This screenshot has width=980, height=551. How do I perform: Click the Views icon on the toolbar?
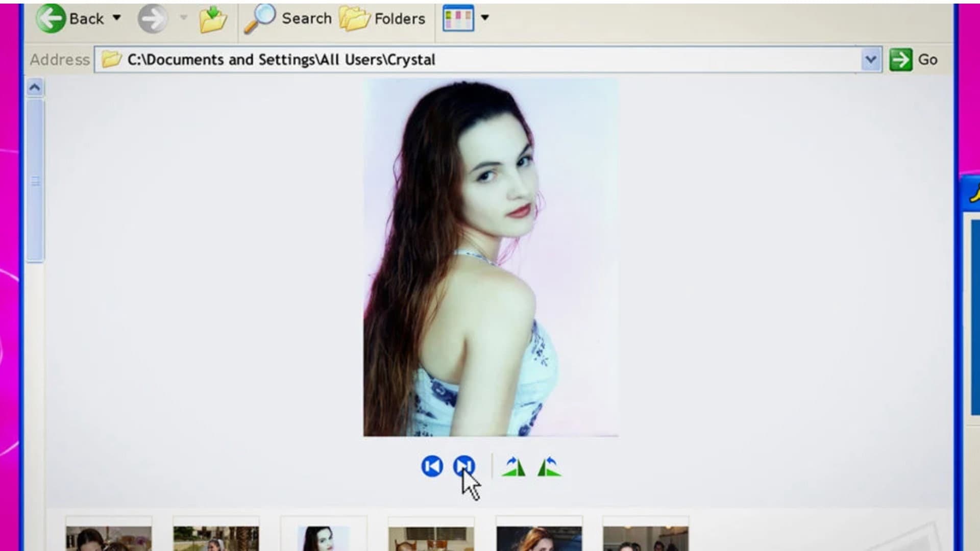(458, 17)
